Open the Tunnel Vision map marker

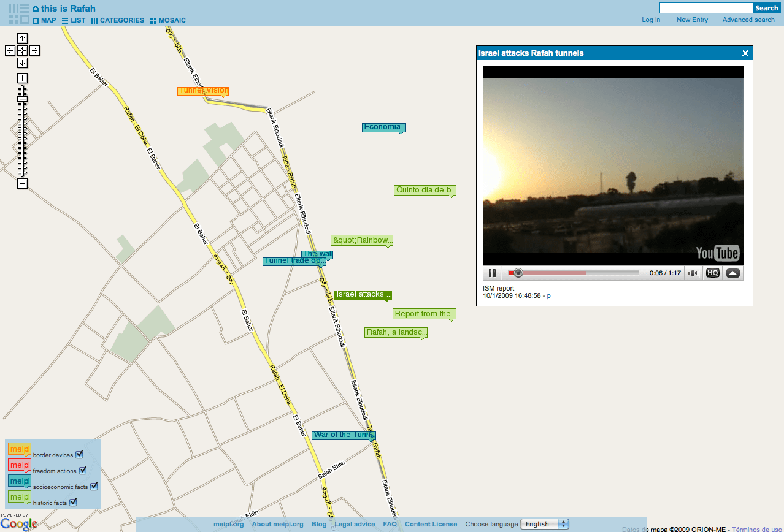[x=203, y=91]
